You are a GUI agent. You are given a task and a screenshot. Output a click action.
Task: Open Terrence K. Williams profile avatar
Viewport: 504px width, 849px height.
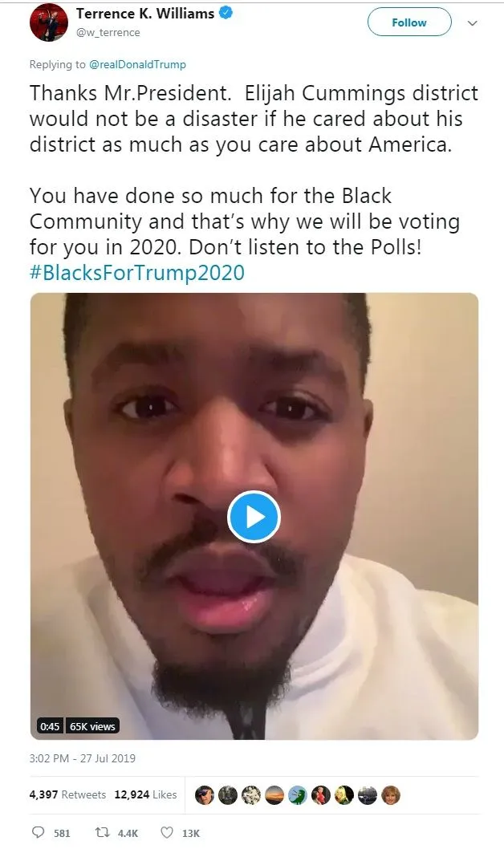(x=49, y=22)
